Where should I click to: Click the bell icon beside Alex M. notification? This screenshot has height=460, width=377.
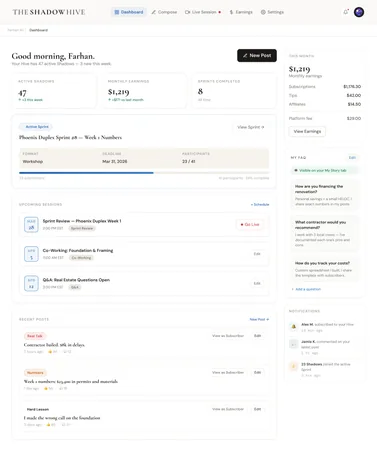[293, 327]
